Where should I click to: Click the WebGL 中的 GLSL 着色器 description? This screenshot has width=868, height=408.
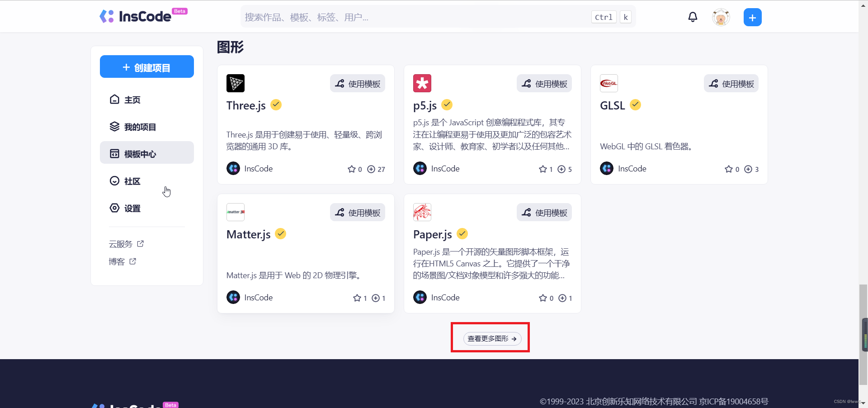coord(646,147)
